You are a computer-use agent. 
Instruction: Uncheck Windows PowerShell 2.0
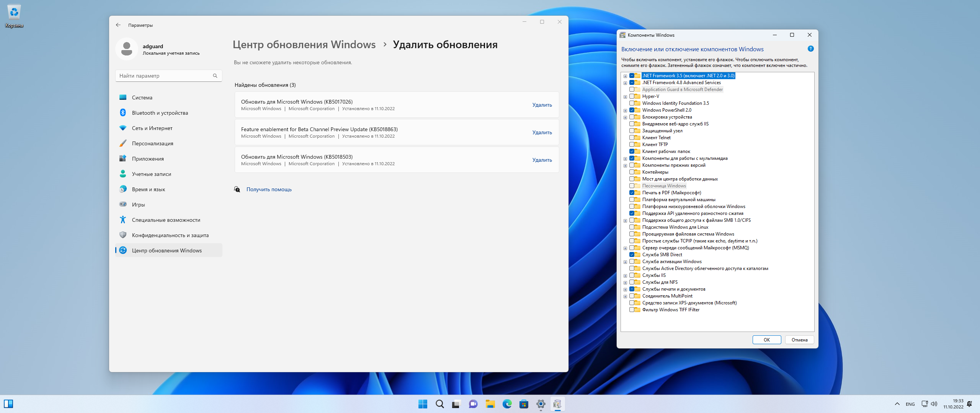632,110
